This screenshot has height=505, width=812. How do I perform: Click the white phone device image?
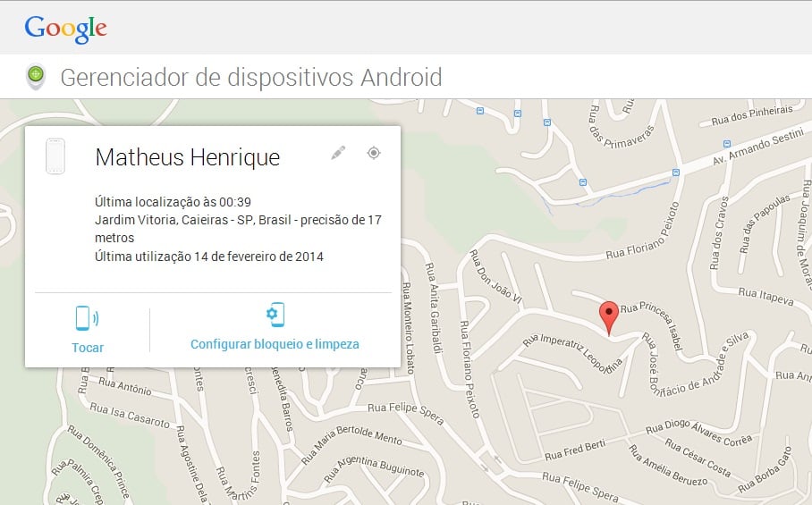coord(55,156)
